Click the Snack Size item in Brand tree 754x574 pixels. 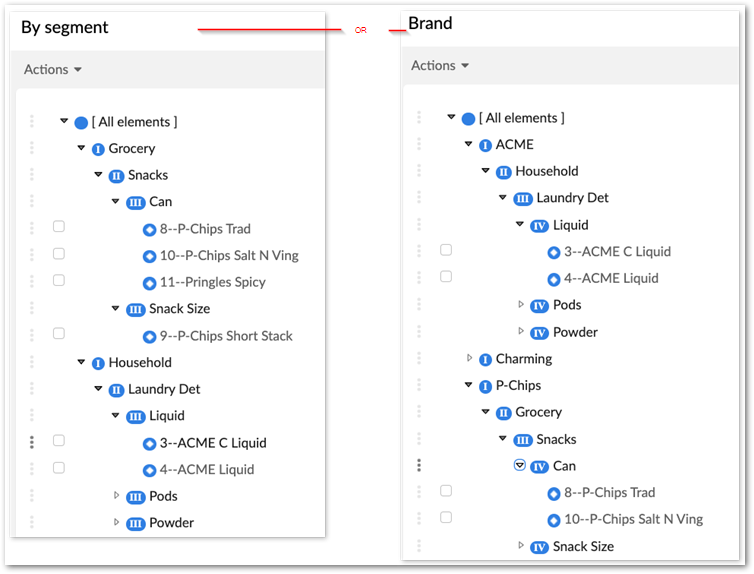583,546
